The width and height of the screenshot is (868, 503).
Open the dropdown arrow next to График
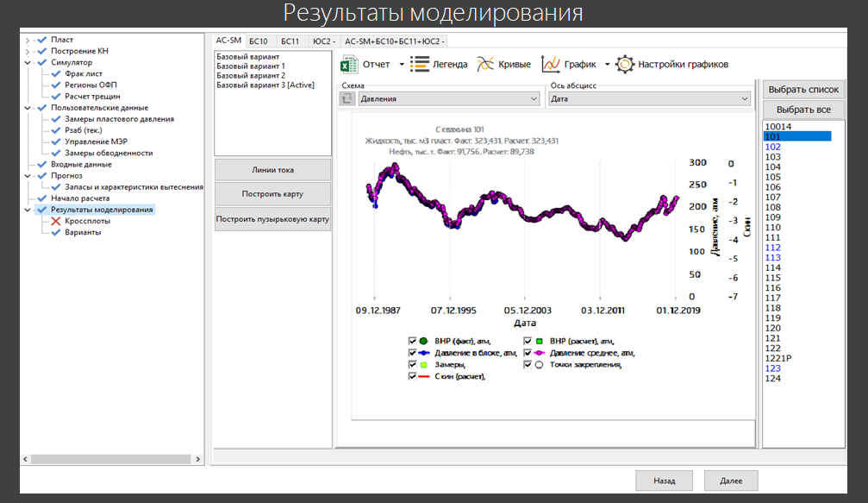pos(608,64)
